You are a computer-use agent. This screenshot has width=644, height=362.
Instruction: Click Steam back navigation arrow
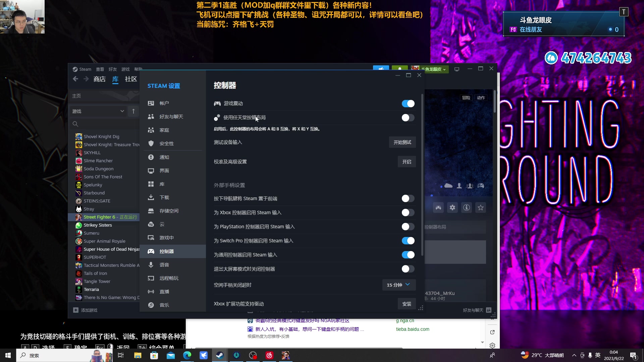point(75,79)
